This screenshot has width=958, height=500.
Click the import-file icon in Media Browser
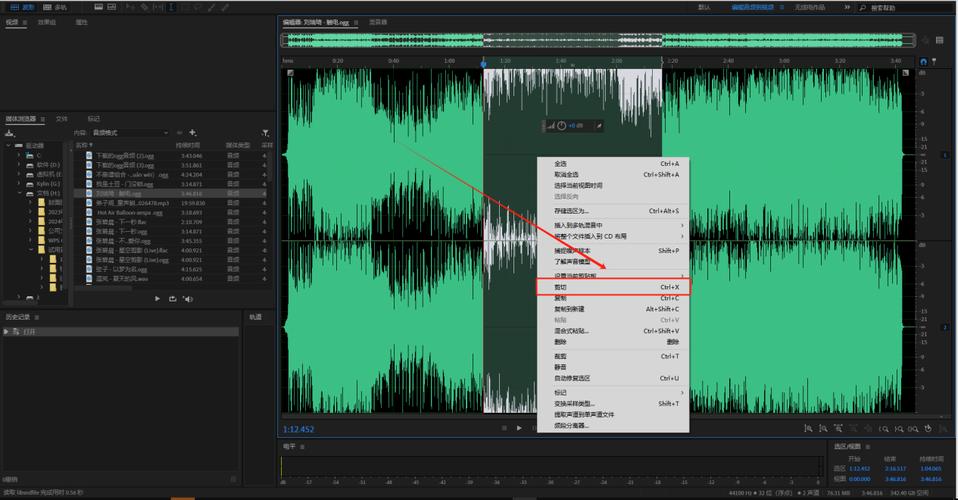coord(9,133)
